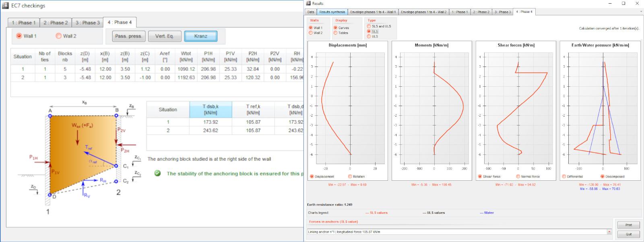Open Envelope phases 1 to 4 - Wall 1 tab

coord(373,12)
